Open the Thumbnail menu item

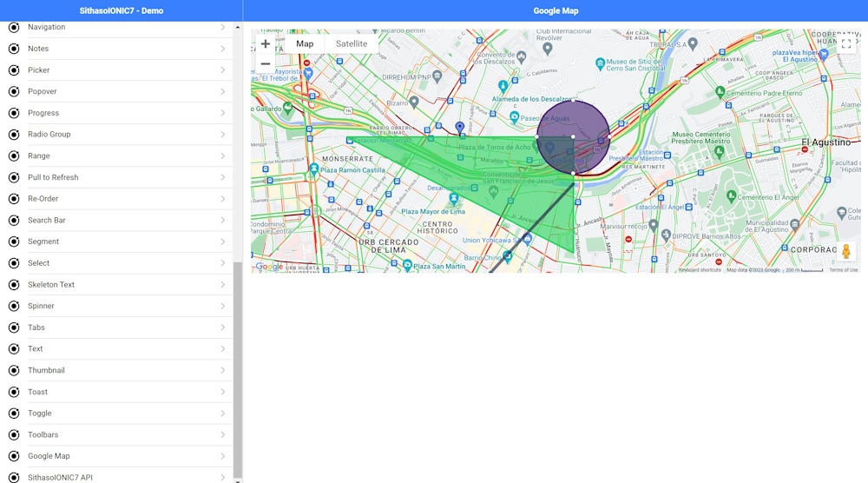tap(116, 371)
